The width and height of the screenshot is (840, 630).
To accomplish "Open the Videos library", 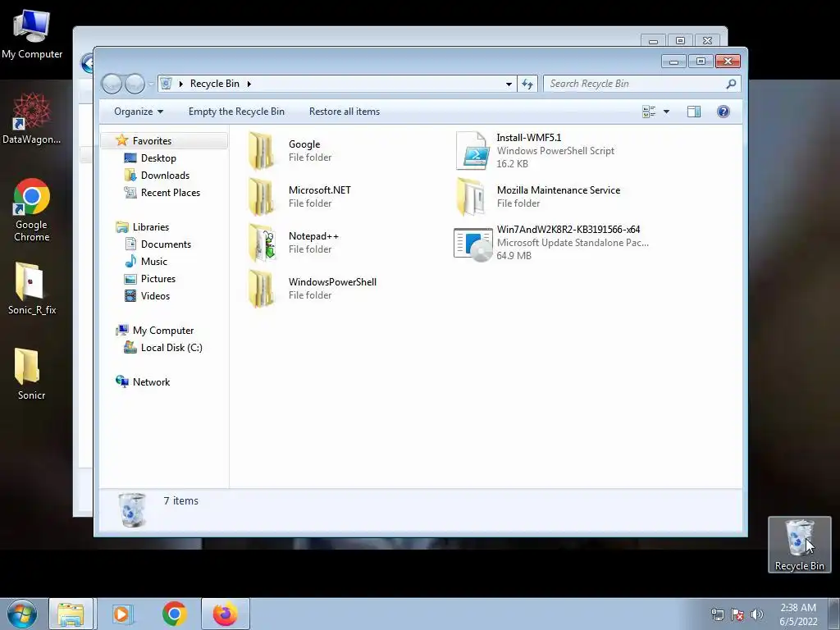I will [x=155, y=295].
